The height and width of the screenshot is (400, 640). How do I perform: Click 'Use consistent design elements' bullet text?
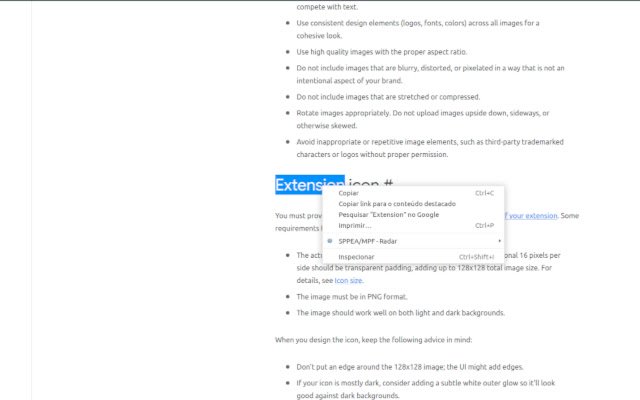click(x=418, y=29)
